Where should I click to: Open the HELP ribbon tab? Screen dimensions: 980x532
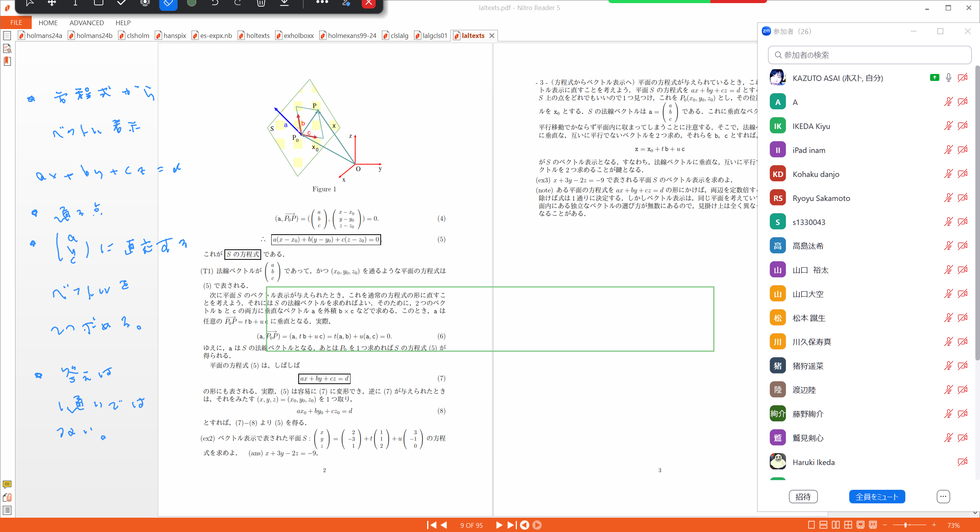click(x=123, y=23)
